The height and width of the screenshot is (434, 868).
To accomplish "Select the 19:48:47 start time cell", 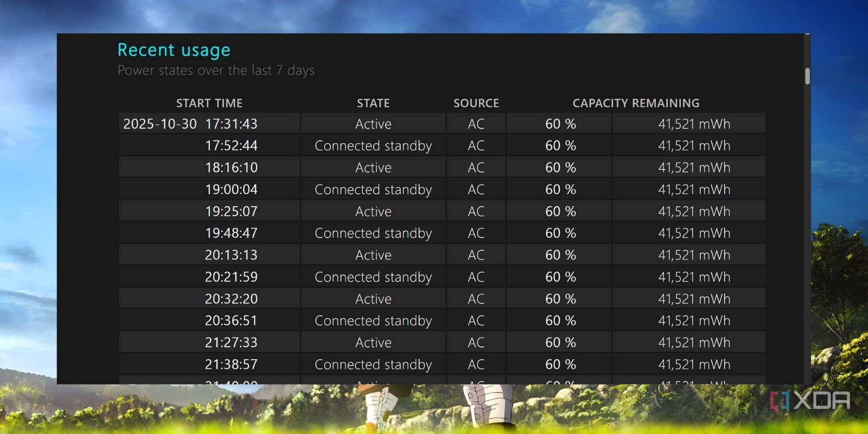I will tap(209, 233).
